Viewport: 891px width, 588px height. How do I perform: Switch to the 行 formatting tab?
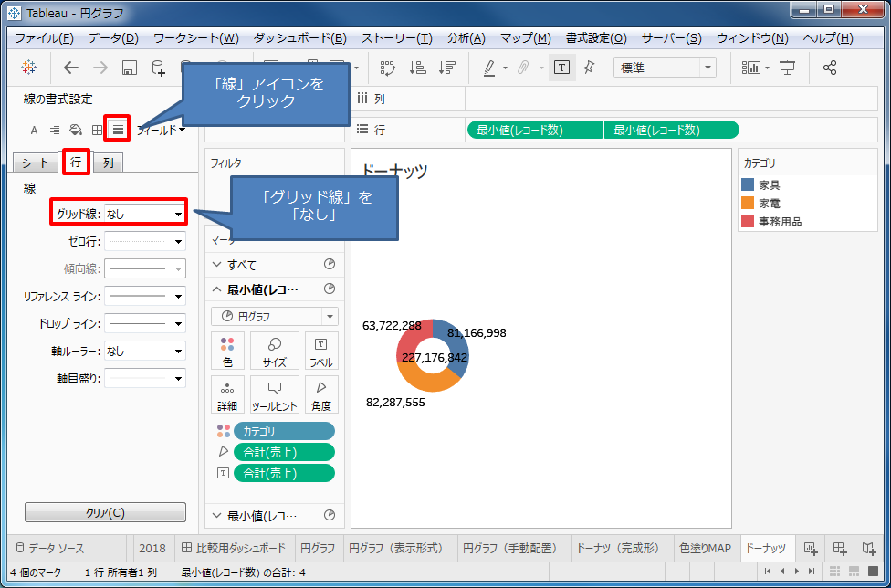coord(75,162)
